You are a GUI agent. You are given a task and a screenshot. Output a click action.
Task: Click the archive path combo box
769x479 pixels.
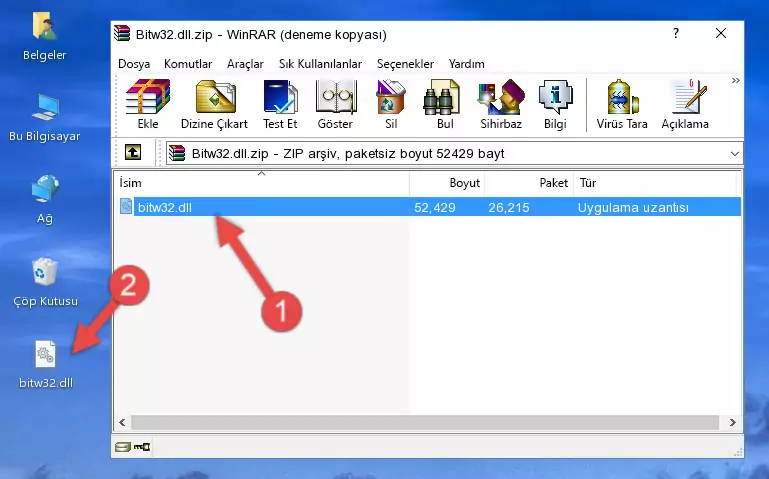pos(454,153)
